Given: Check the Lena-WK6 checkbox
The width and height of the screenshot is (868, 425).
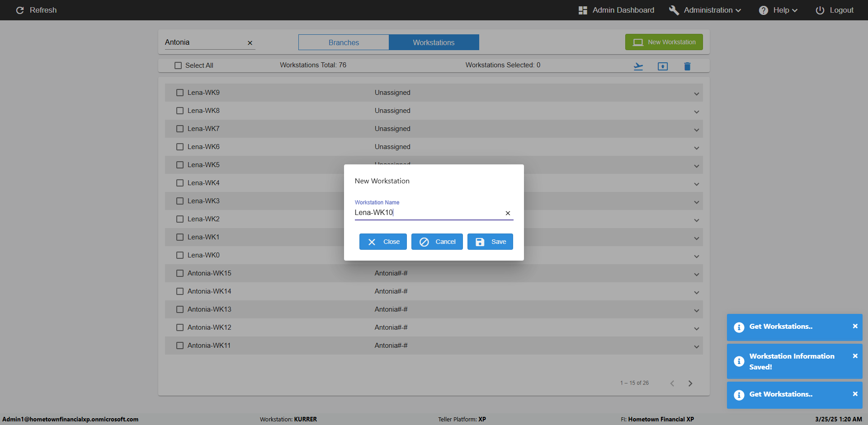Looking at the screenshot, I should coord(180,147).
